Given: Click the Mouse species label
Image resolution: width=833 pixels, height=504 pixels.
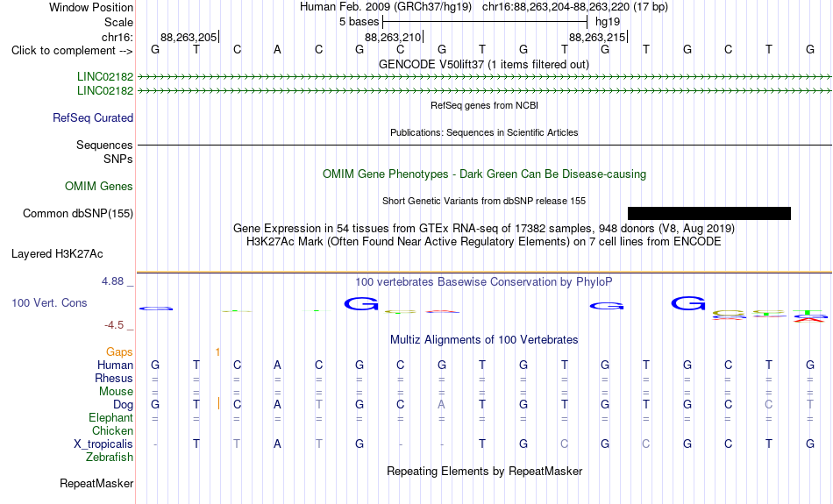Looking at the screenshot, I should coord(116,392).
